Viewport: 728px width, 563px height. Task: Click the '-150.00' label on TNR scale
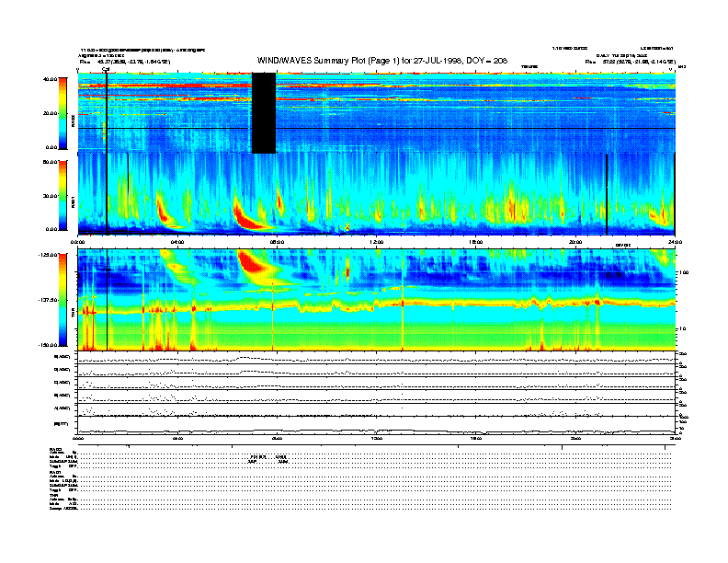point(48,345)
